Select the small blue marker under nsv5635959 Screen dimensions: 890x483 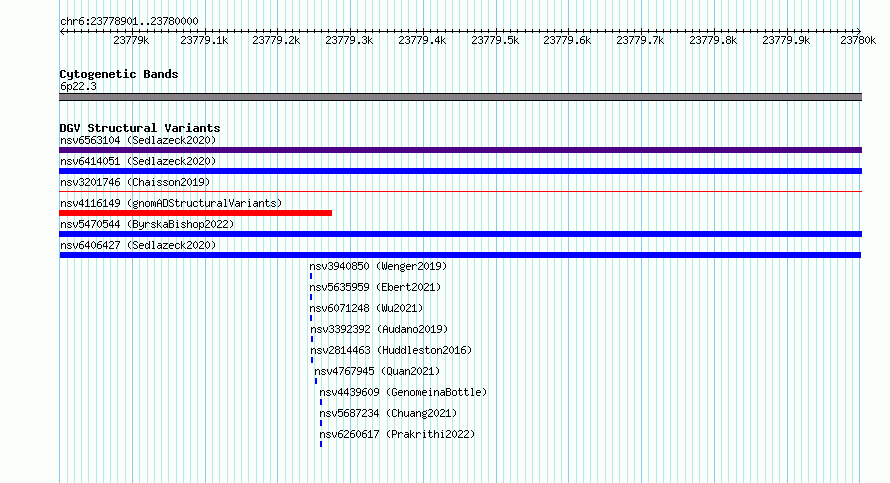[311, 297]
